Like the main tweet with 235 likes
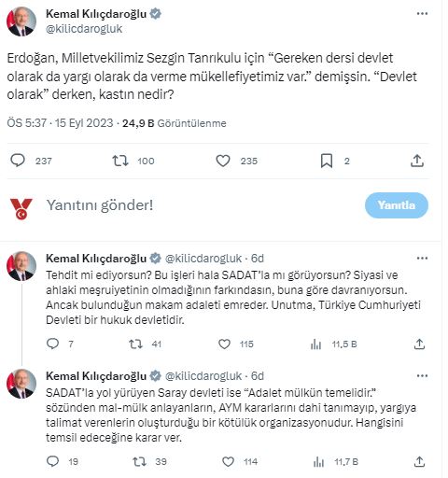 pos(223,161)
